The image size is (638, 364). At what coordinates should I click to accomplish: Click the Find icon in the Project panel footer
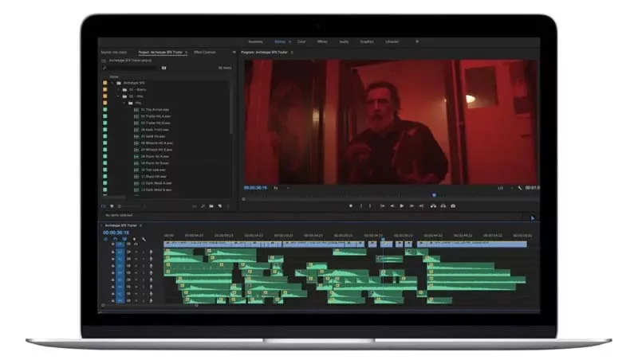203,206
